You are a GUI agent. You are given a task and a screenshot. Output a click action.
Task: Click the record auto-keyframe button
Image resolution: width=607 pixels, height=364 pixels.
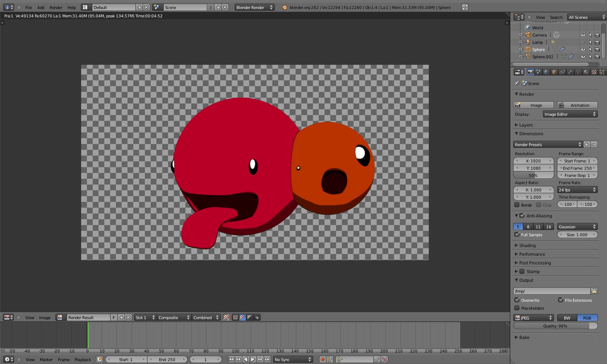point(322,359)
